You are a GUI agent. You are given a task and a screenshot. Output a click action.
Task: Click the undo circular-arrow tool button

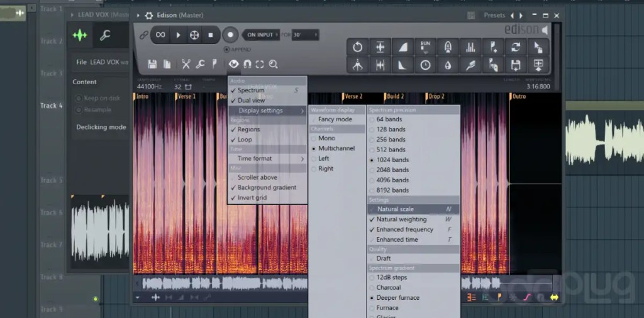(358, 47)
